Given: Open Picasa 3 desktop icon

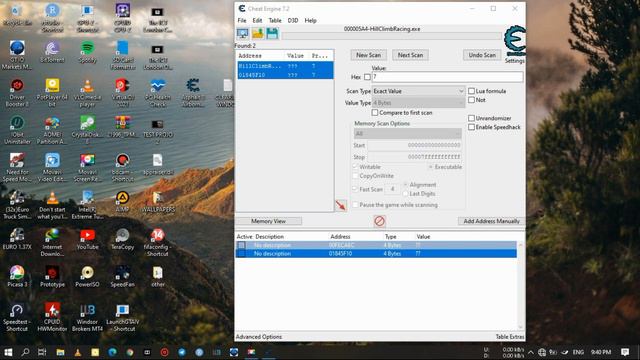Looking at the screenshot, I should click(x=17, y=276).
